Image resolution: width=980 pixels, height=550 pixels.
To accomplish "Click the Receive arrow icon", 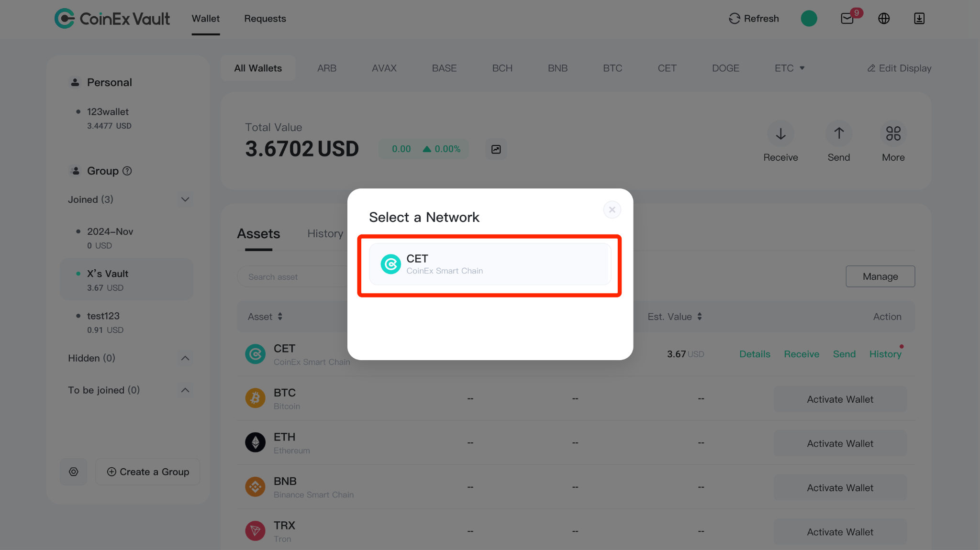I will [780, 133].
